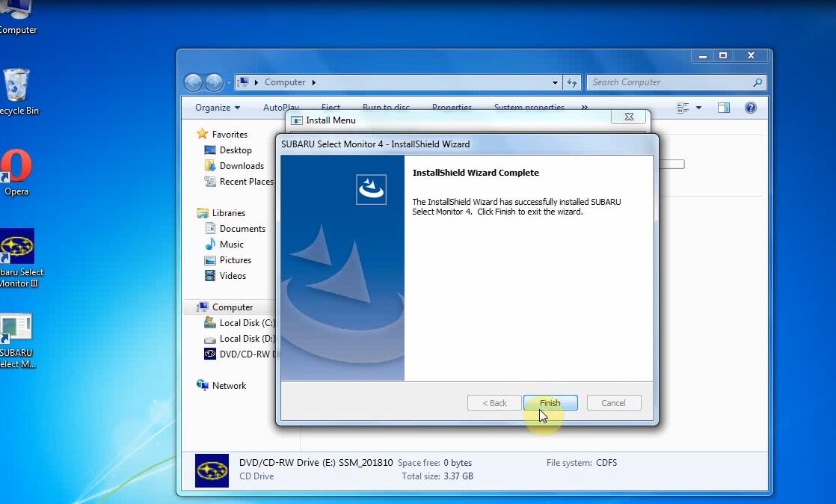
Task: Open the Pictures library
Action: pyautogui.click(x=235, y=259)
